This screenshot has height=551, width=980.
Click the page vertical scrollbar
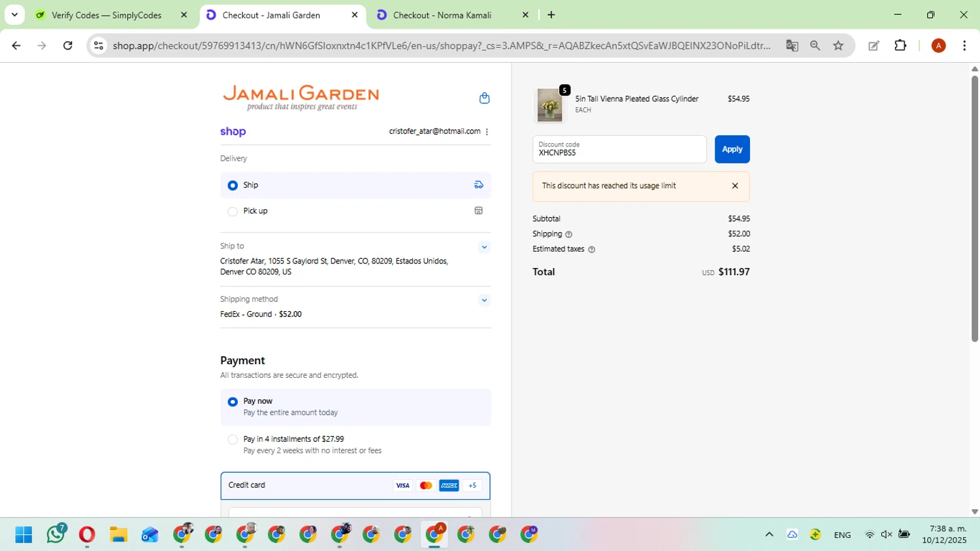point(975,209)
